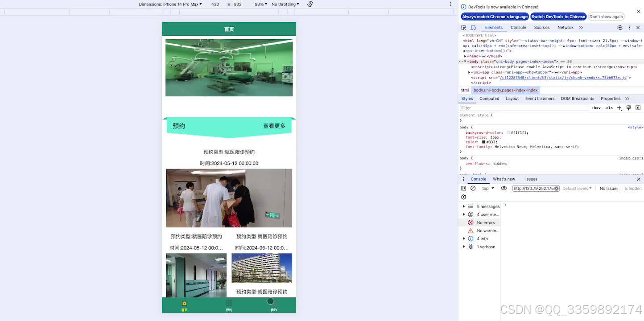
Task: Dismiss the DevTools language notification
Action: (x=639, y=12)
